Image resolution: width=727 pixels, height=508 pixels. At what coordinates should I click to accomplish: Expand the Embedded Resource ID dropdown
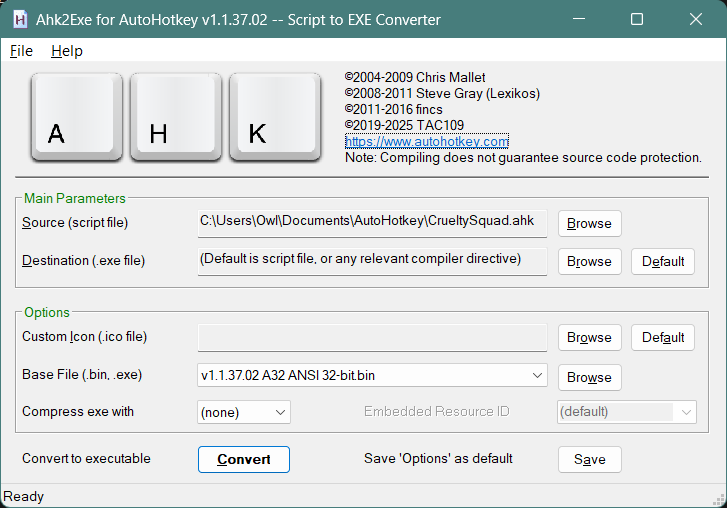[686, 412]
